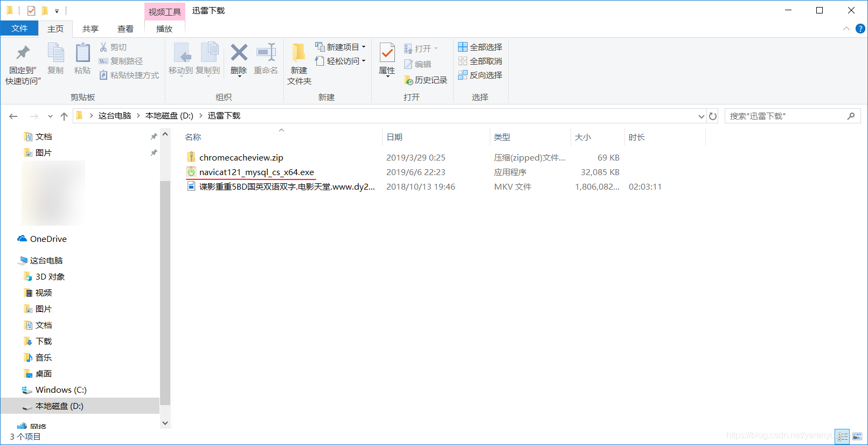Viewport: 868px width, 445px height.
Task: Select navicat121_mysql_cs_x64.exe file
Action: [x=256, y=172]
